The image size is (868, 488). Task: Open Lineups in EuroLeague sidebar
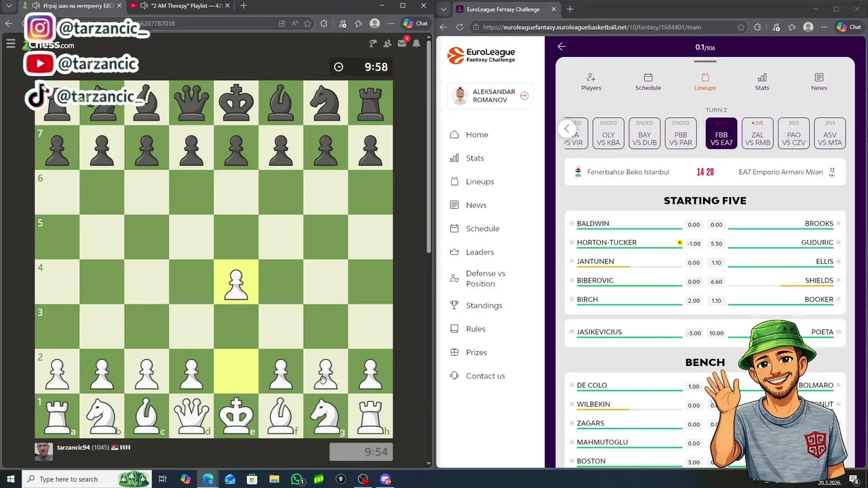tap(479, 182)
